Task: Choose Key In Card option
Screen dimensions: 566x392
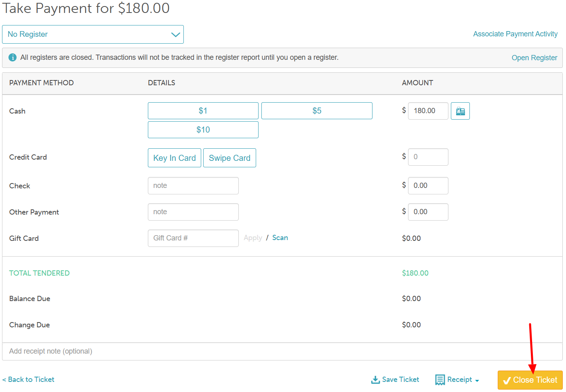Action: pyautogui.click(x=175, y=158)
